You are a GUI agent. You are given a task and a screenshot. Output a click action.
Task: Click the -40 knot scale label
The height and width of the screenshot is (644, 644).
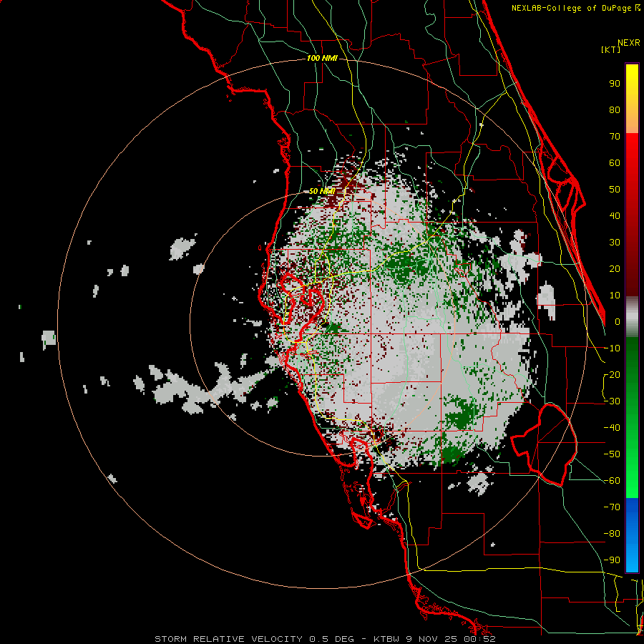pos(612,428)
